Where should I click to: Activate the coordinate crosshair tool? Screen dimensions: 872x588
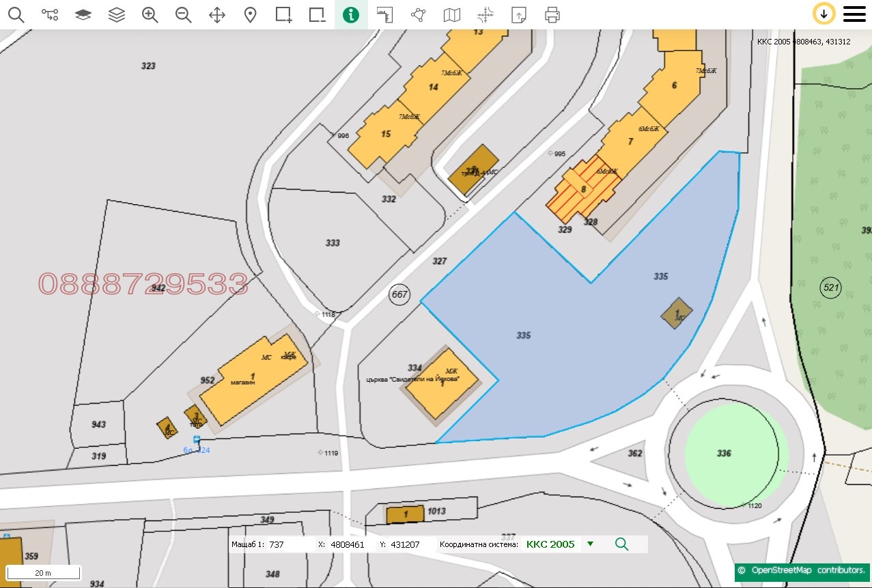coord(485,14)
